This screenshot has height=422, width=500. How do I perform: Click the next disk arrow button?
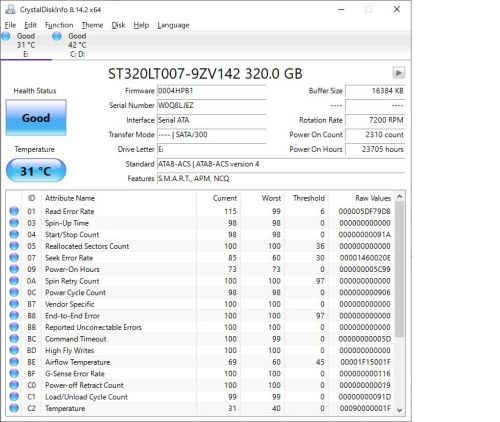[398, 73]
